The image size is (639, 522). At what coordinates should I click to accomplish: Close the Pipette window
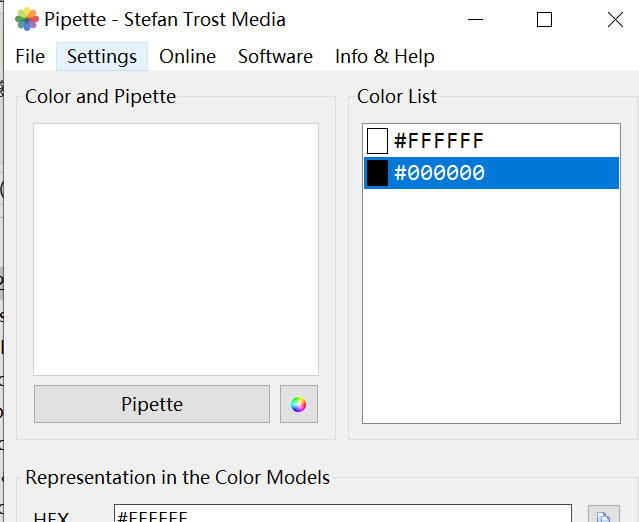tap(615, 19)
